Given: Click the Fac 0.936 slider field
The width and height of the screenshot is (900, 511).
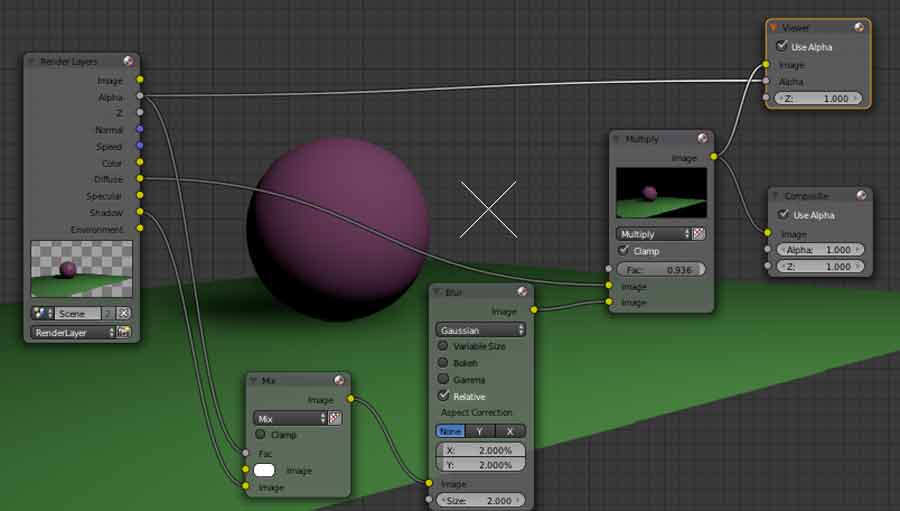Looking at the screenshot, I should 661,270.
